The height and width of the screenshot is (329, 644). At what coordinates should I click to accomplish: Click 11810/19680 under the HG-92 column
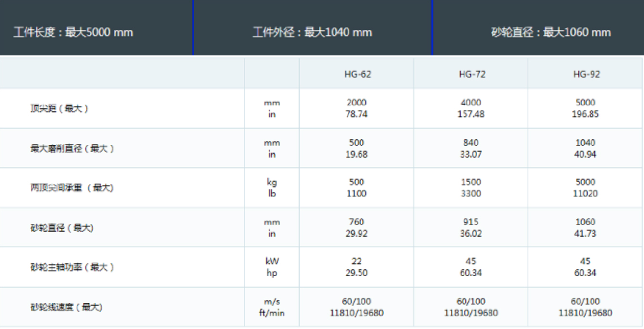pos(585,313)
